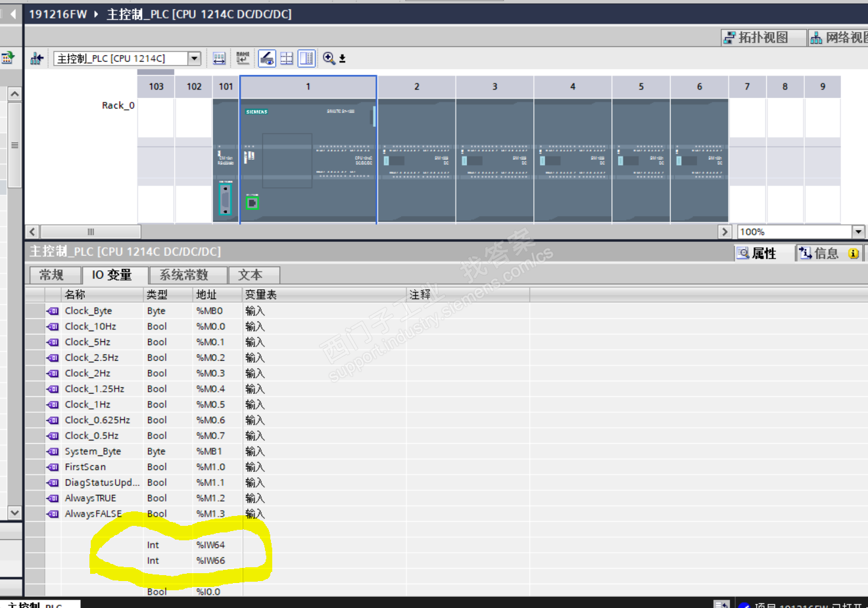Click the tag icon beside Clock_2.5Hz

coord(53,358)
